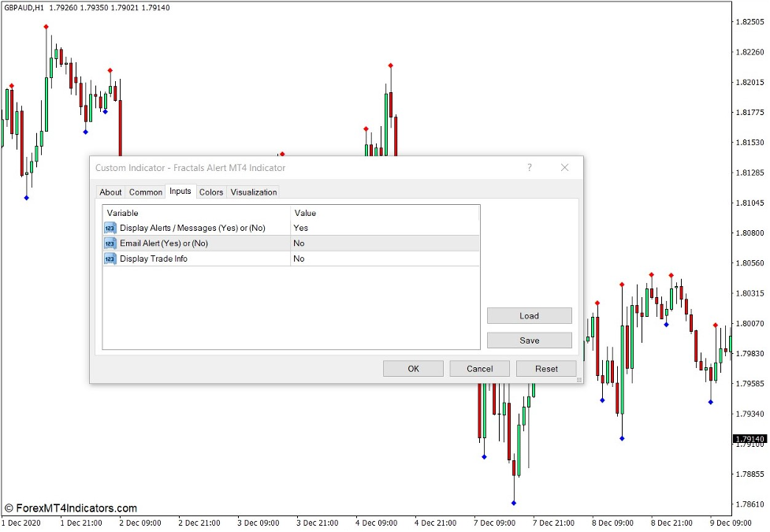The height and width of the screenshot is (532, 770).
Task: Click the red fractal marker above the highest candle
Action: click(x=45, y=25)
